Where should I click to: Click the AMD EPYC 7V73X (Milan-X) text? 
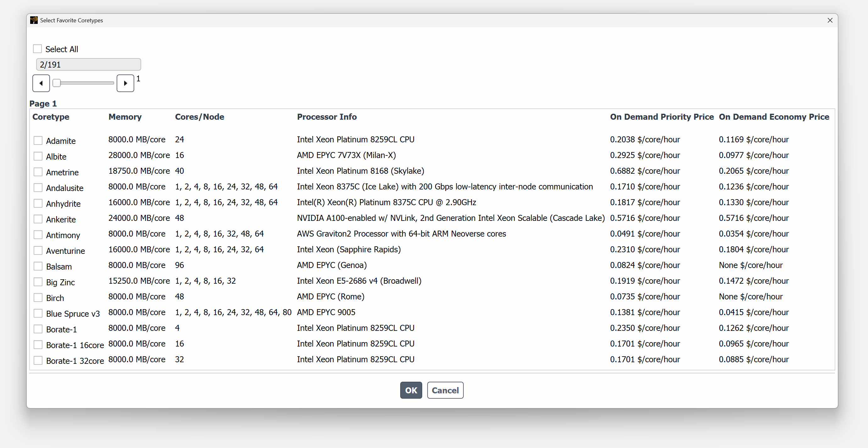[x=346, y=155]
